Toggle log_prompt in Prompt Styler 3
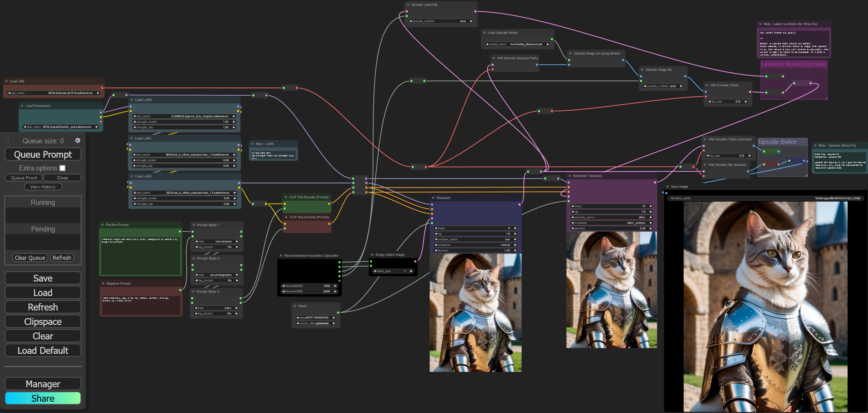868x413 pixels. [x=217, y=313]
